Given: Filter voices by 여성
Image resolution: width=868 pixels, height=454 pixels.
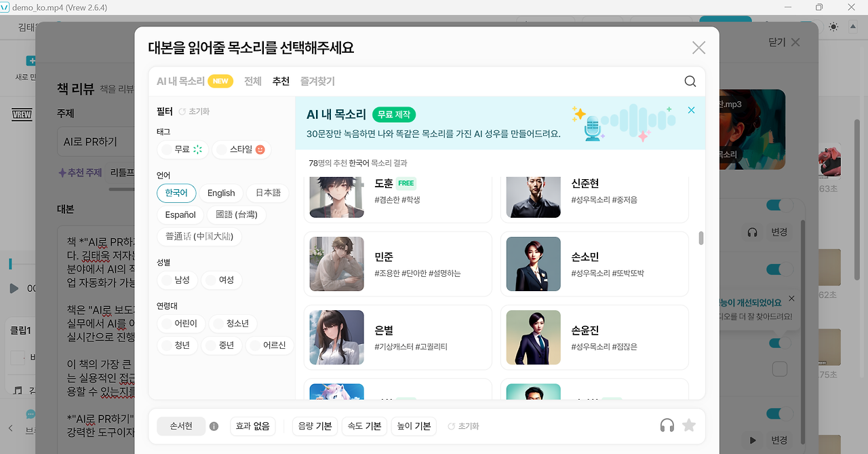Looking at the screenshot, I should click(220, 280).
